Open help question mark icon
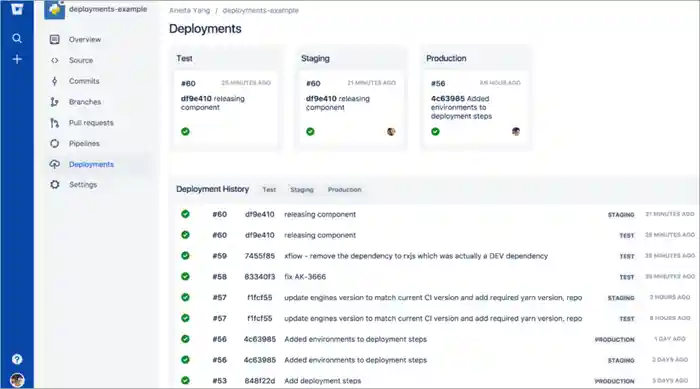This screenshot has width=700, height=389. (x=17, y=359)
